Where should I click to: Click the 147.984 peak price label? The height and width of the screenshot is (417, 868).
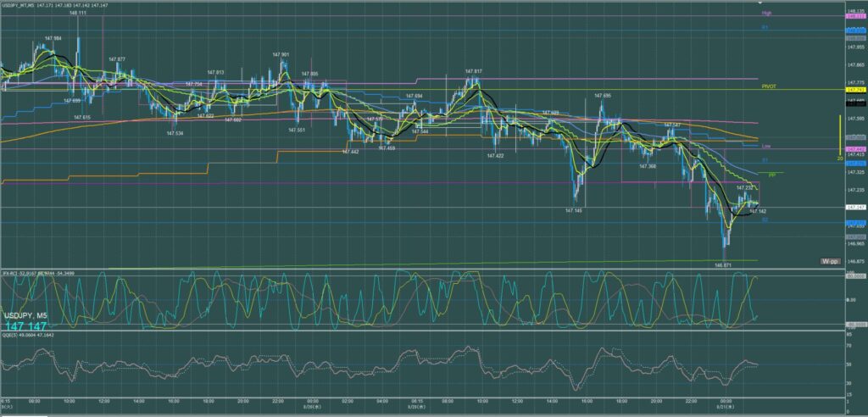coord(53,38)
